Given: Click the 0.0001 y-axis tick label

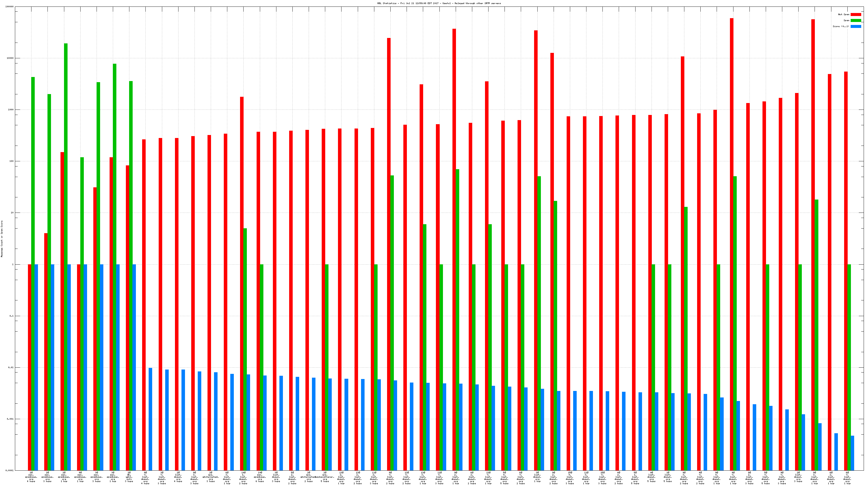Looking at the screenshot, I should pyautogui.click(x=9, y=470).
